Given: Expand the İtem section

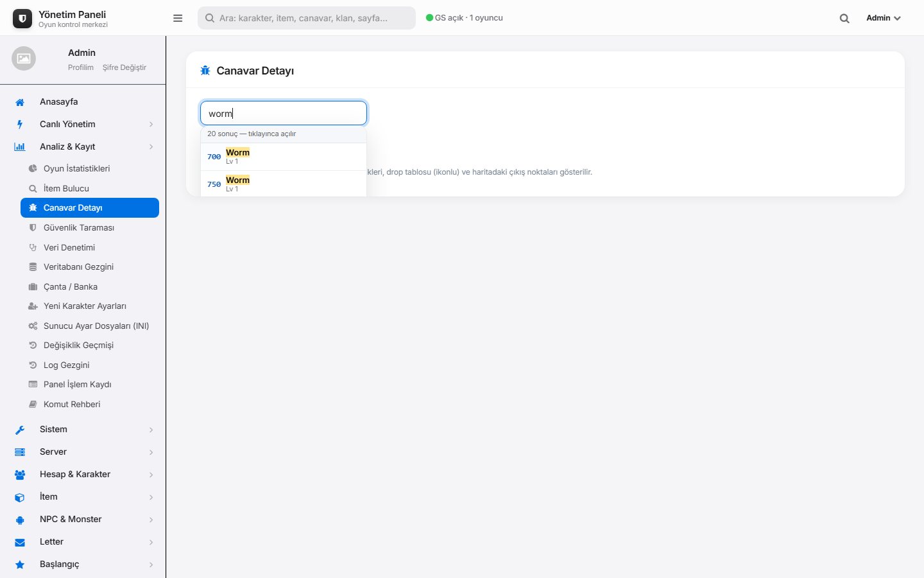Looking at the screenshot, I should [83, 497].
